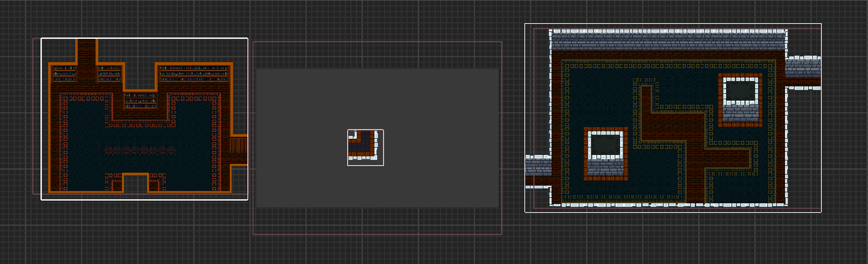Screen dimensions: 868x264
Task: Click the row of round tiles in library floor
Action: [x=139, y=150]
